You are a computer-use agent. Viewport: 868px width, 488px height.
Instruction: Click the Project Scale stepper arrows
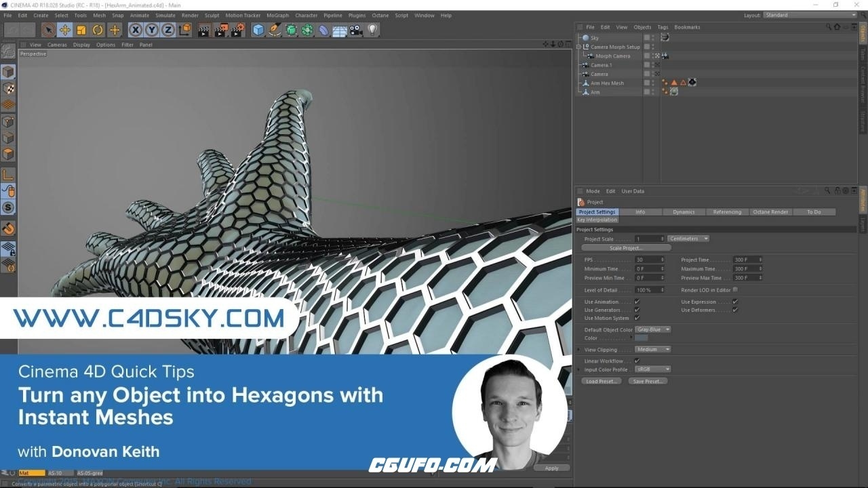663,239
